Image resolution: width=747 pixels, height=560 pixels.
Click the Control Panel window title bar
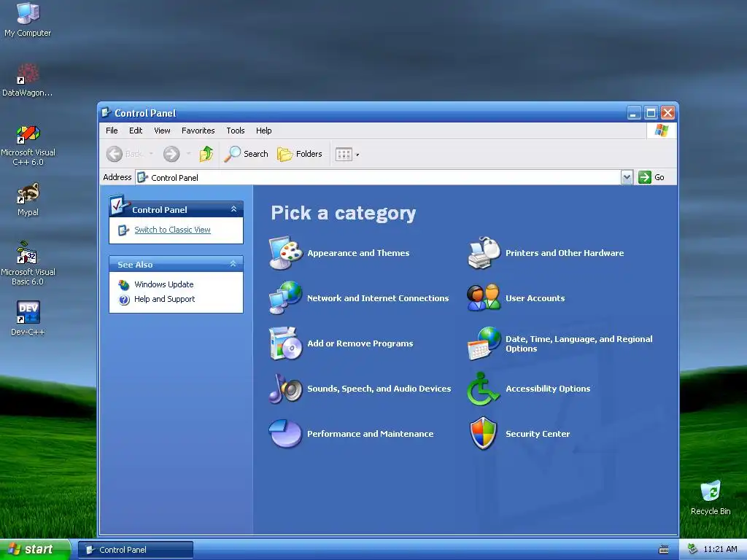[362, 113]
